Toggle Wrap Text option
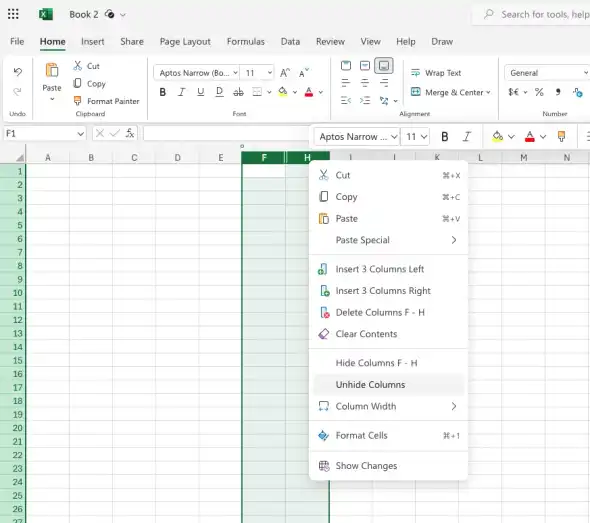 [436, 73]
